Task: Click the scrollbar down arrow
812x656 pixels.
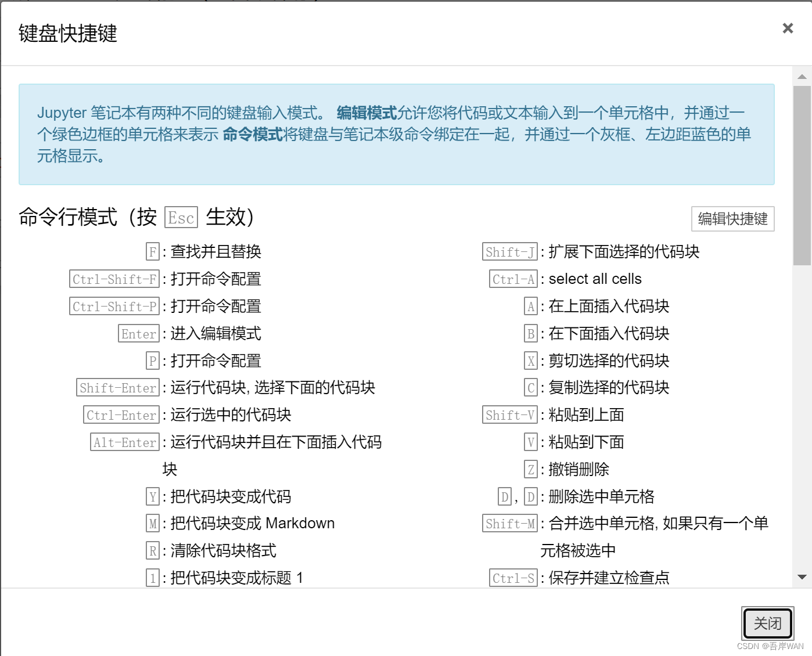Action: point(802,575)
